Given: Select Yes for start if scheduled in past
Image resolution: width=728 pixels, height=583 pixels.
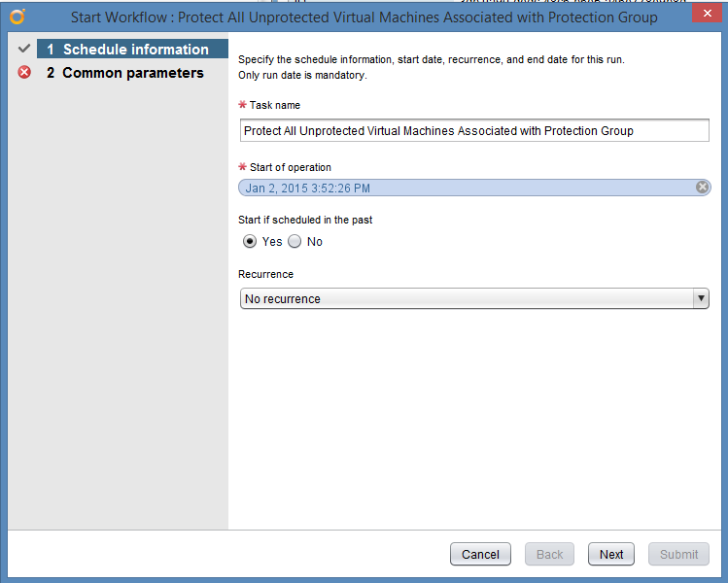Looking at the screenshot, I should pos(250,241).
